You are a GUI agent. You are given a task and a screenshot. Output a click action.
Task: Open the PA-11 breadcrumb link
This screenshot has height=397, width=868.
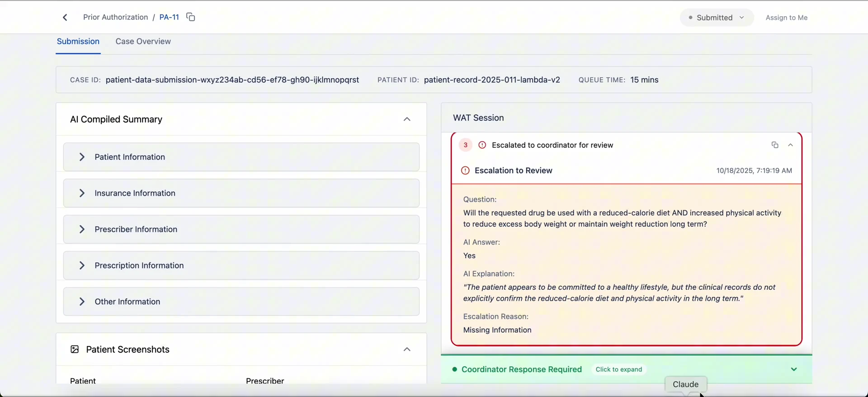pyautogui.click(x=169, y=17)
